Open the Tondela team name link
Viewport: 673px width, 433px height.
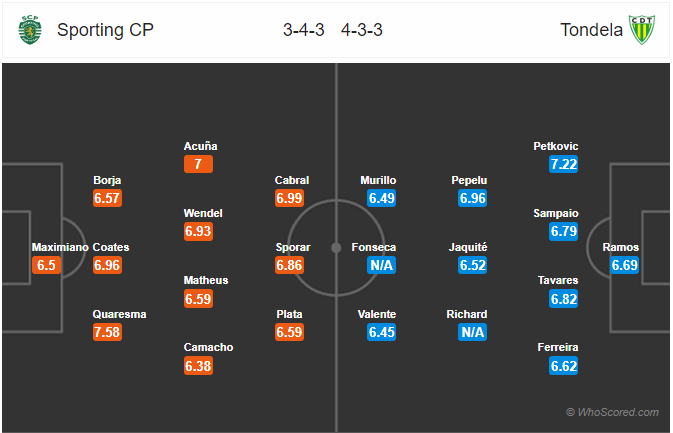point(591,30)
